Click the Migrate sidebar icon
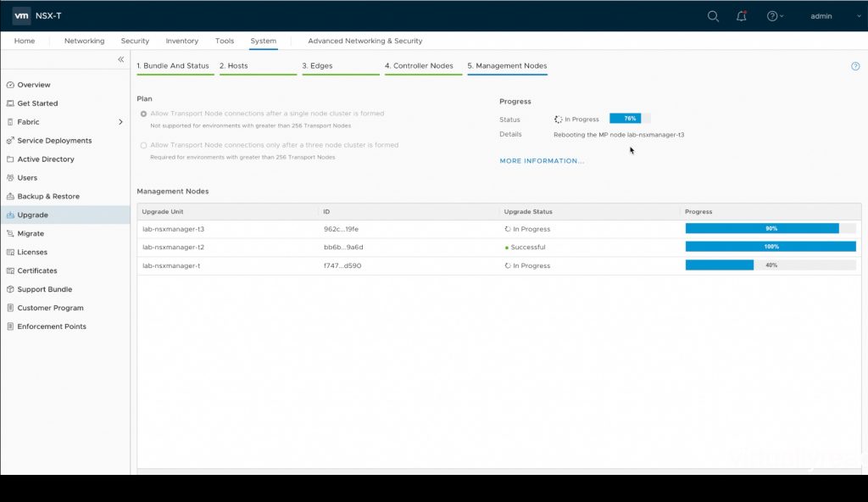Viewport: 868px width, 502px height. click(x=10, y=234)
